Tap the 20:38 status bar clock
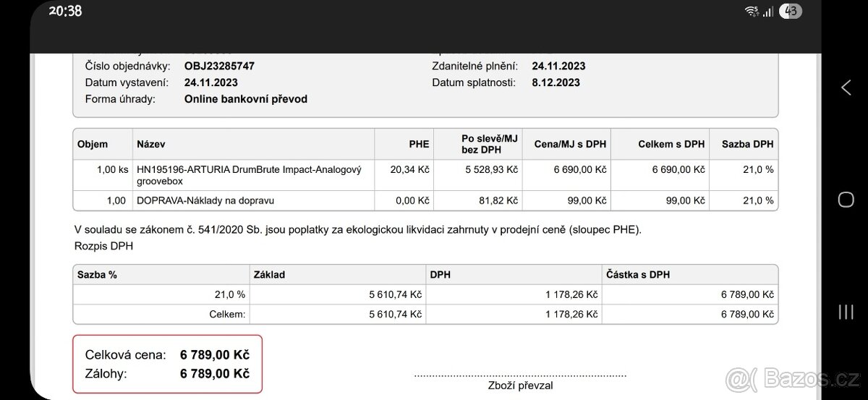868x400 pixels. (x=65, y=11)
